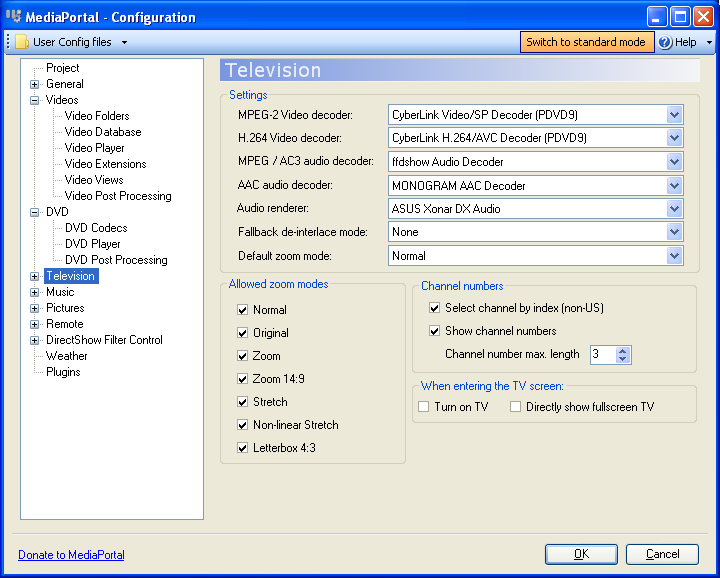
Task: Select Project in the tree
Action: point(62,68)
